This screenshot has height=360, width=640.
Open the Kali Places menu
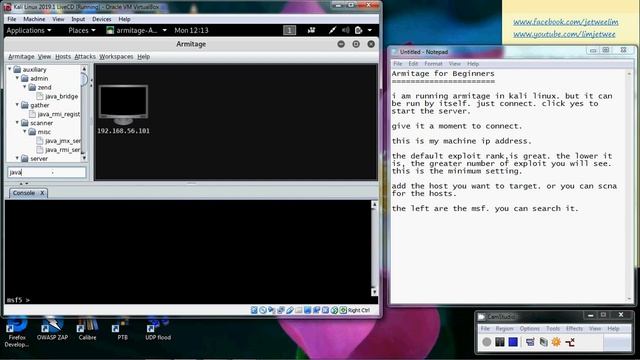point(82,30)
